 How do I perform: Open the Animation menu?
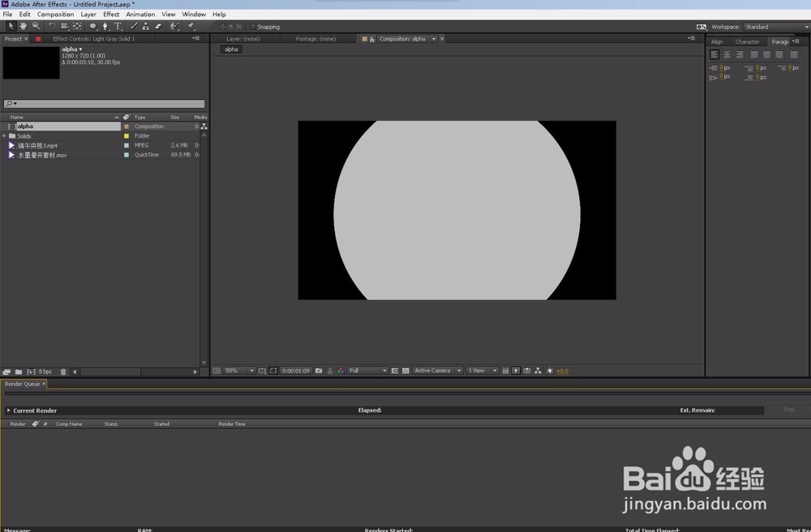tap(140, 15)
